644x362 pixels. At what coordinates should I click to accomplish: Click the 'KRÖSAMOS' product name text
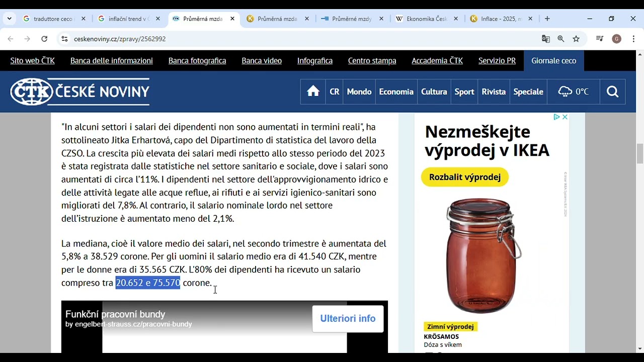(441, 337)
